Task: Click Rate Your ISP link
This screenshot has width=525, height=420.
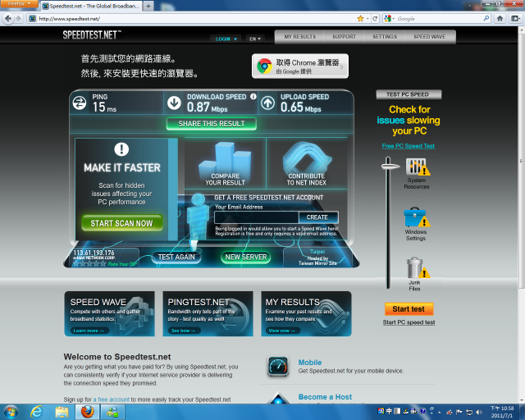Action: (122, 264)
